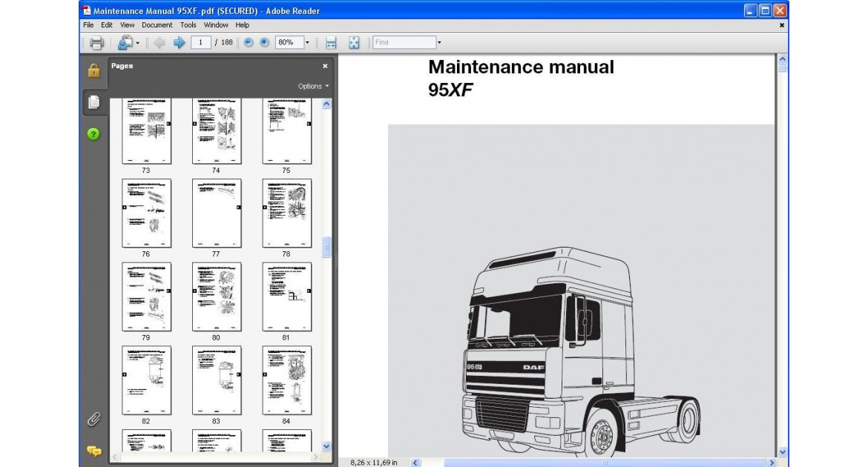This screenshot has width=868, height=467.
Task: Open the Pages panel Options dropdown
Action: pos(313,86)
